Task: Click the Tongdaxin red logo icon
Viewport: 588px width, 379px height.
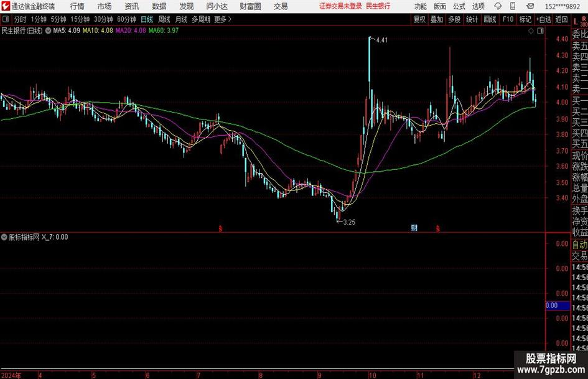Action: (5, 6)
